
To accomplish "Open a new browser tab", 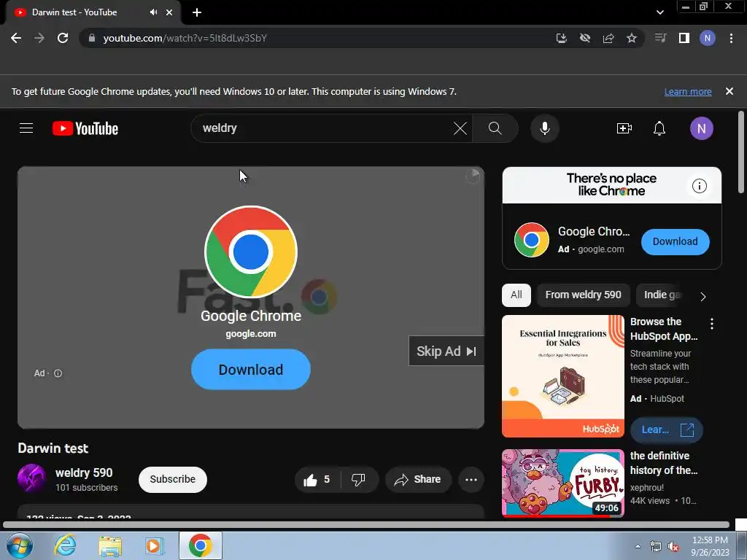I will [197, 12].
